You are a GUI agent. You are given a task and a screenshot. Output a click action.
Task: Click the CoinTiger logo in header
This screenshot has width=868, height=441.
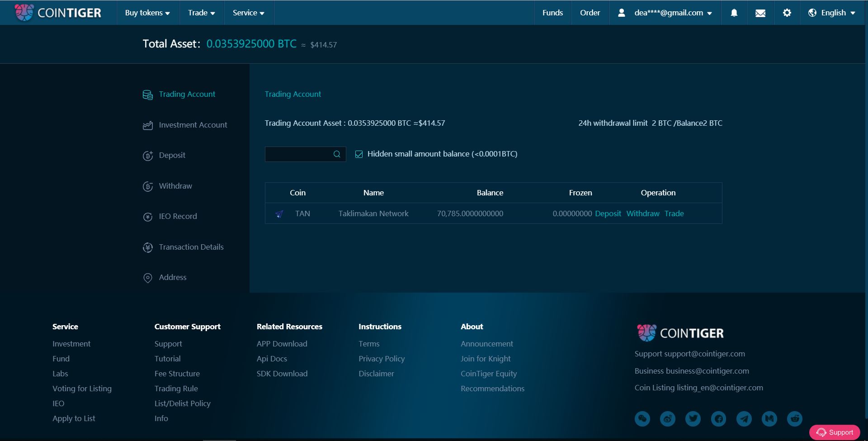click(x=58, y=13)
